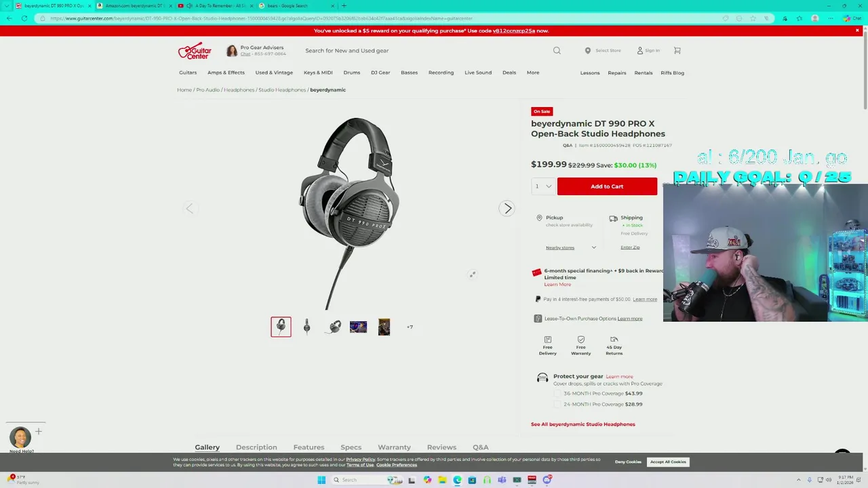Dismiss the red reward banner
Screen dimensions: 868x488
[857, 30]
